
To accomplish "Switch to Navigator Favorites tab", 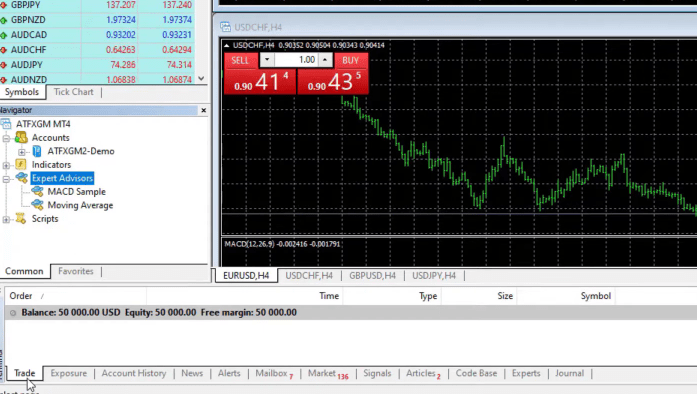I will 76,271.
